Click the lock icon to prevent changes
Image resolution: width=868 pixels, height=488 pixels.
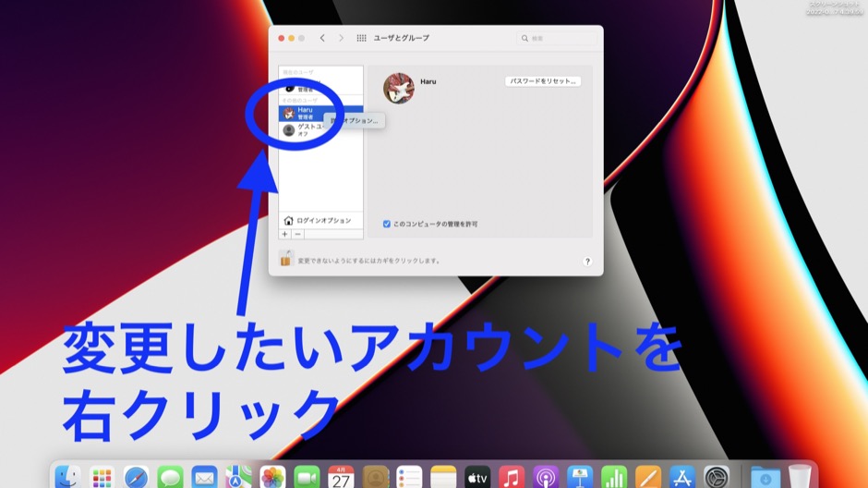(x=286, y=260)
